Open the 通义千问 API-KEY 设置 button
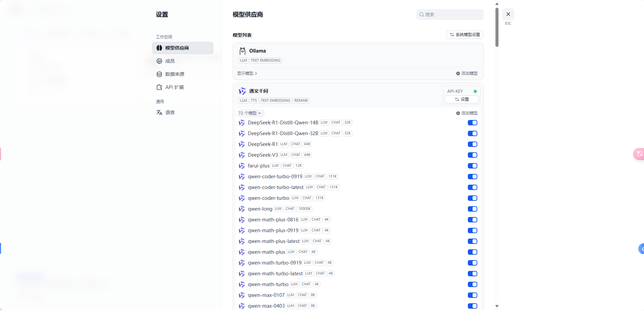This screenshot has width=644, height=310. click(x=462, y=99)
